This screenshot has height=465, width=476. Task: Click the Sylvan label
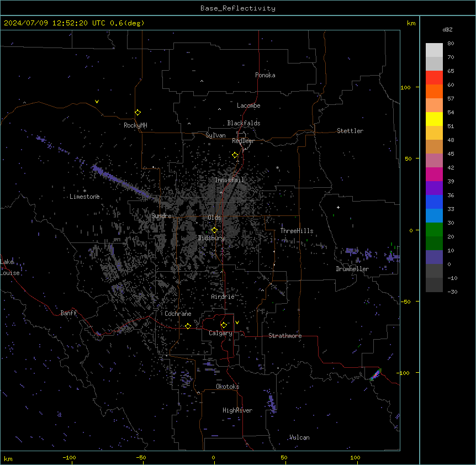tap(215, 135)
